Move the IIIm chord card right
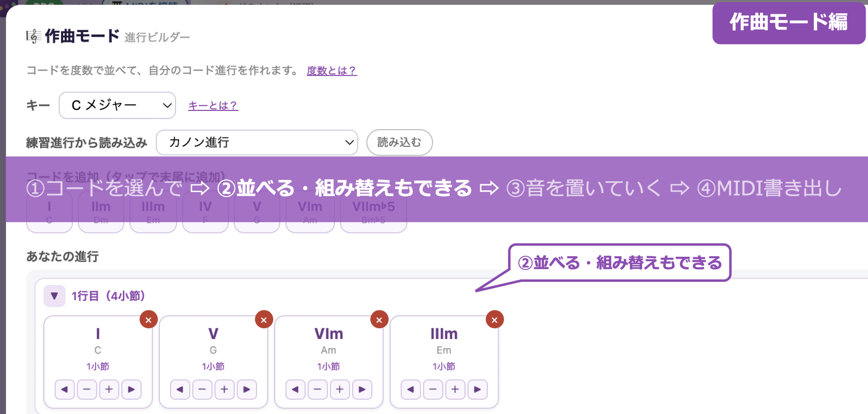 477,389
